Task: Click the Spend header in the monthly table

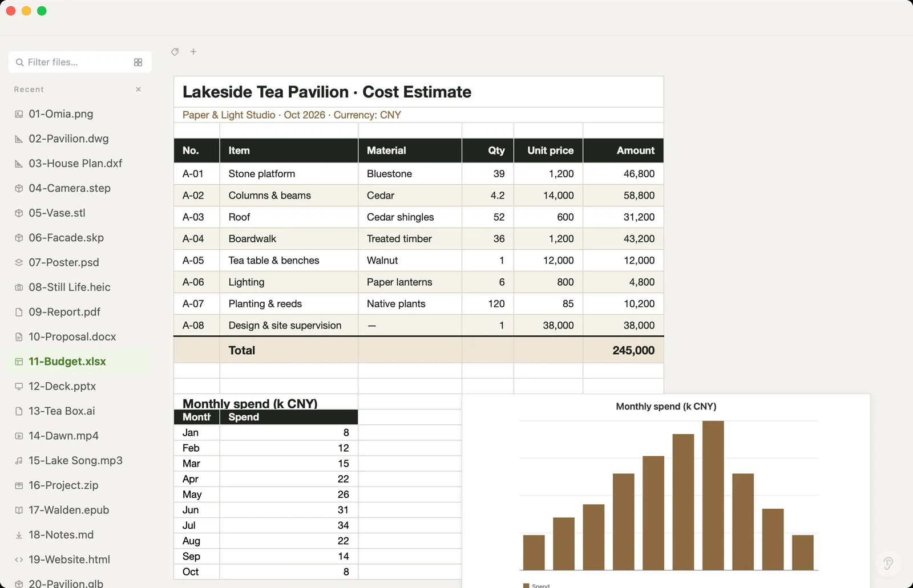Action: (x=289, y=417)
